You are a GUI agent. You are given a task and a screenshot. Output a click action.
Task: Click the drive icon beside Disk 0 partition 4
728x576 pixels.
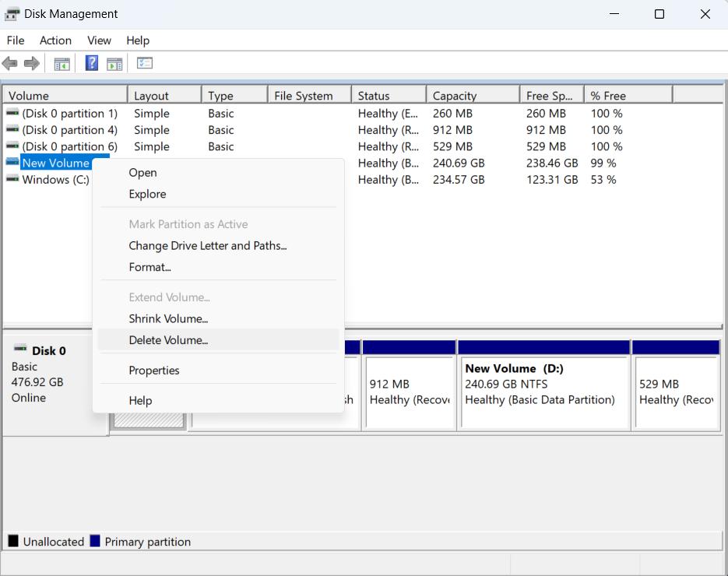[x=12, y=129]
